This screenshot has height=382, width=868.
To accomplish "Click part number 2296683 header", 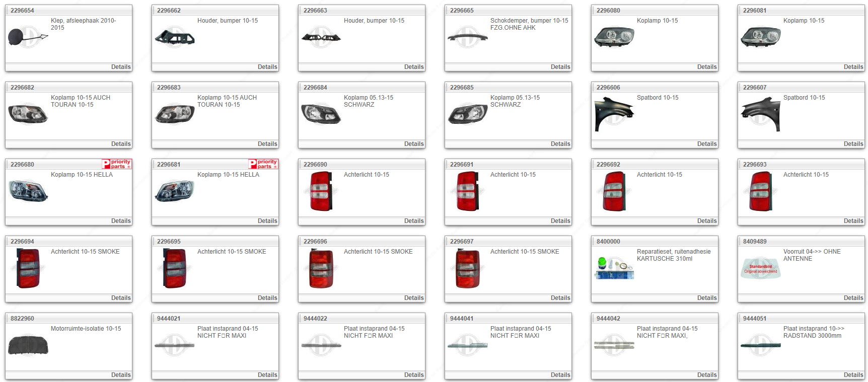I will pos(169,88).
